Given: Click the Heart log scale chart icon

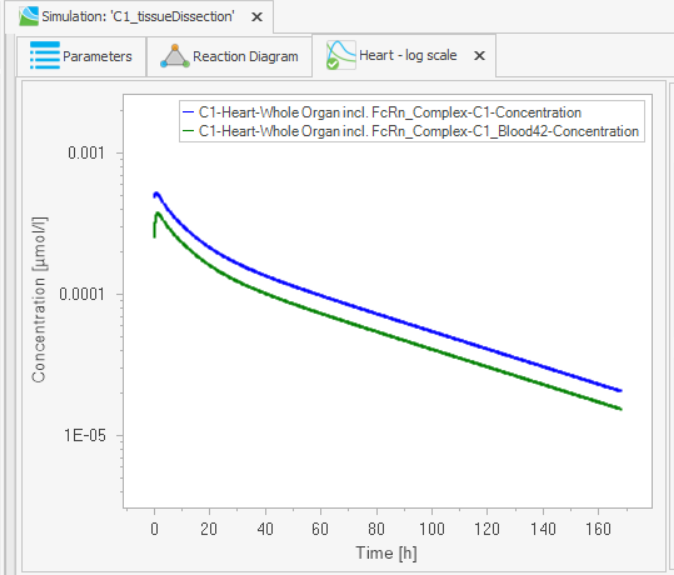Looking at the screenshot, I should point(341,55).
